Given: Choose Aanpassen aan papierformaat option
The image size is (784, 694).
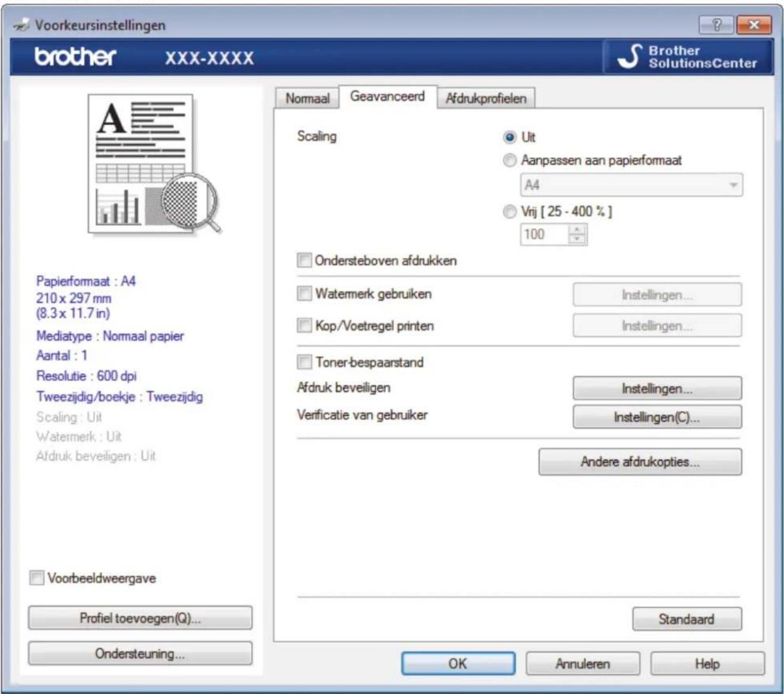Looking at the screenshot, I should 509,160.
